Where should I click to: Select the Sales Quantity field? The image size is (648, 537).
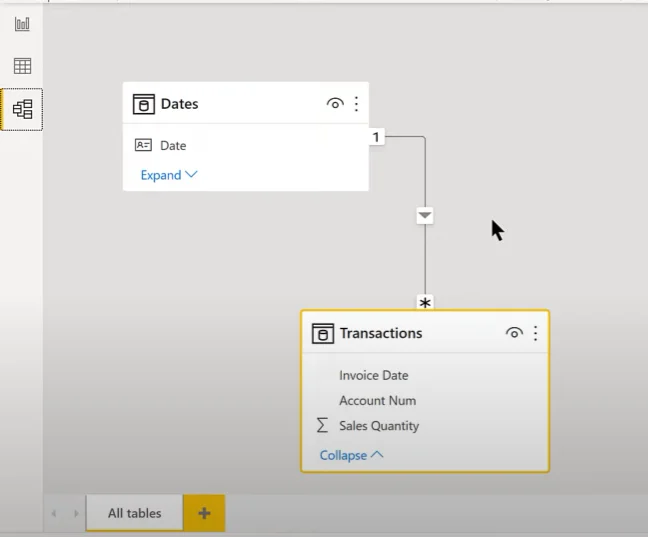click(425, 426)
